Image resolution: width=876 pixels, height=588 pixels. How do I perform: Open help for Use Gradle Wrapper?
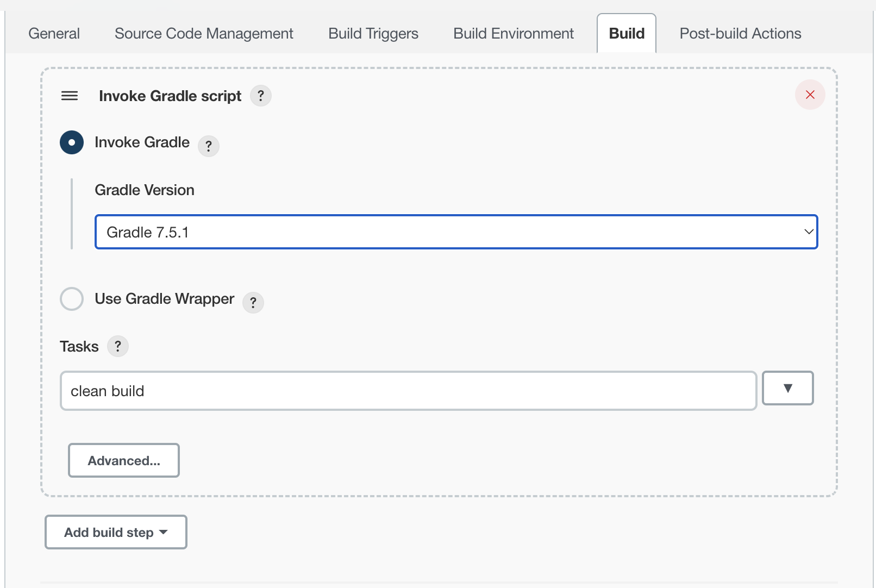click(x=253, y=303)
